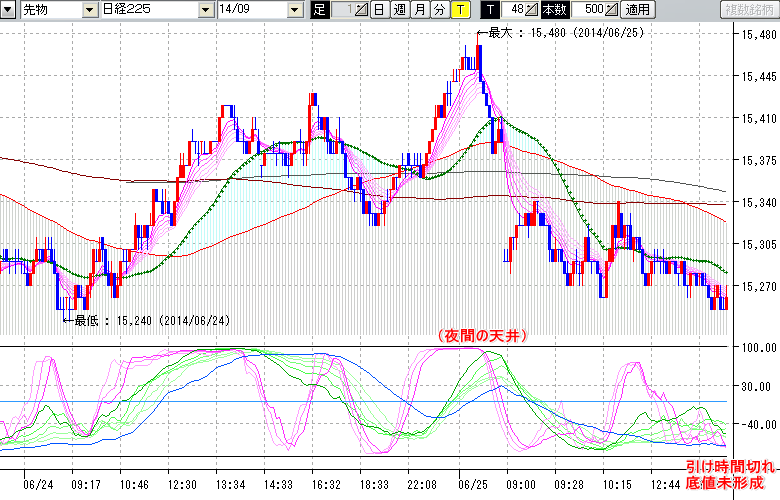Image resolution: width=780 pixels, height=500 pixels.
Task: Click the spinner arrow beside the 500 value
Action: [611, 10]
